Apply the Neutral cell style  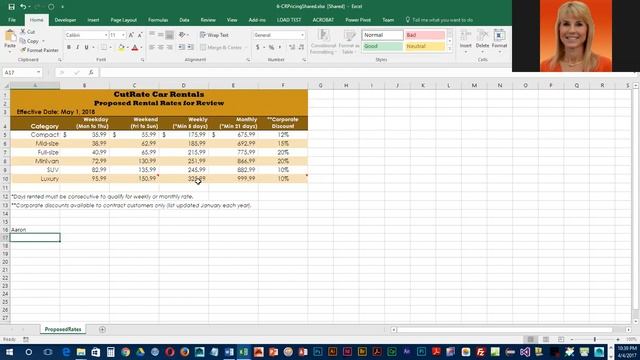[x=425, y=46]
